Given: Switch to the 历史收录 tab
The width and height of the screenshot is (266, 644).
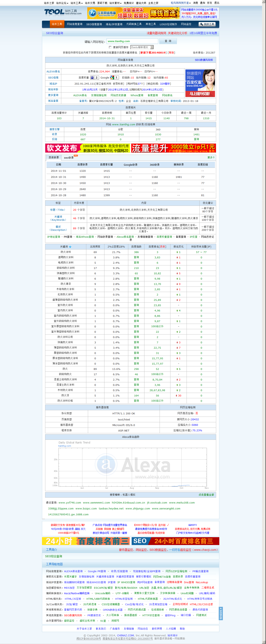Looking at the screenshot, I should (x=54, y=157).
